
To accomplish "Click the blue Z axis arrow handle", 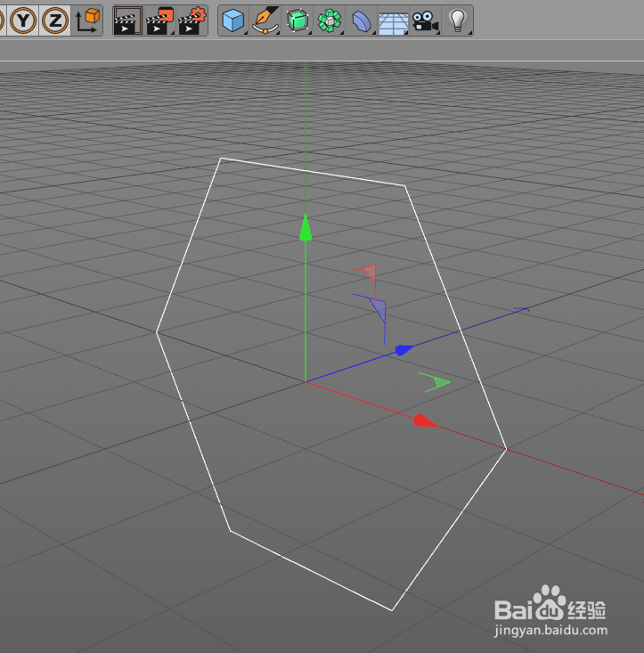I will tap(404, 350).
